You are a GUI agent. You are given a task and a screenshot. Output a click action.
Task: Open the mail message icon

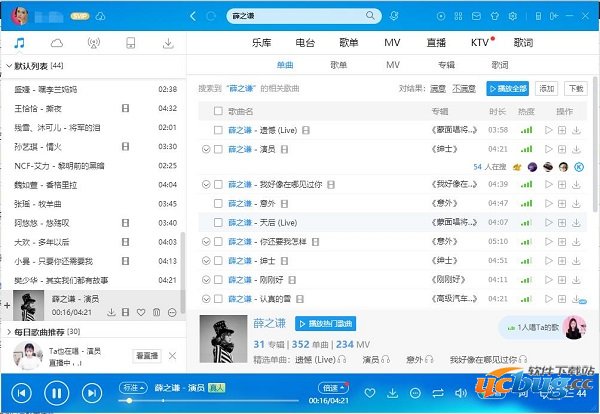476,16
